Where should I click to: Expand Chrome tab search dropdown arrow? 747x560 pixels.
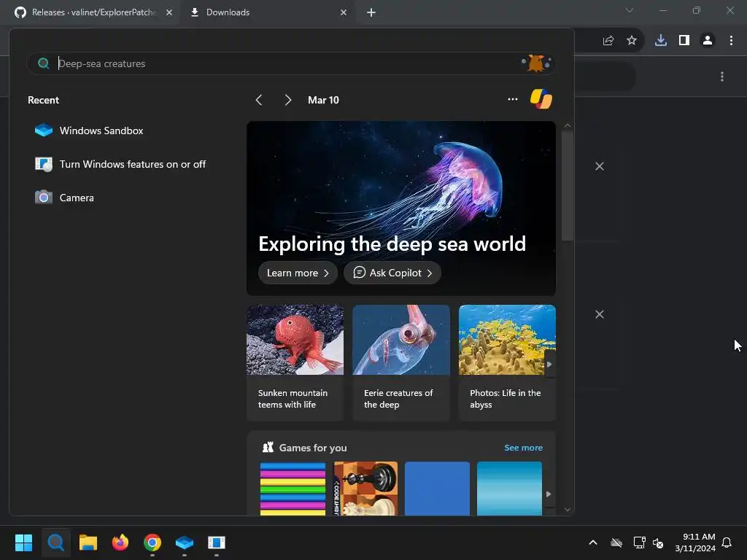coord(630,10)
